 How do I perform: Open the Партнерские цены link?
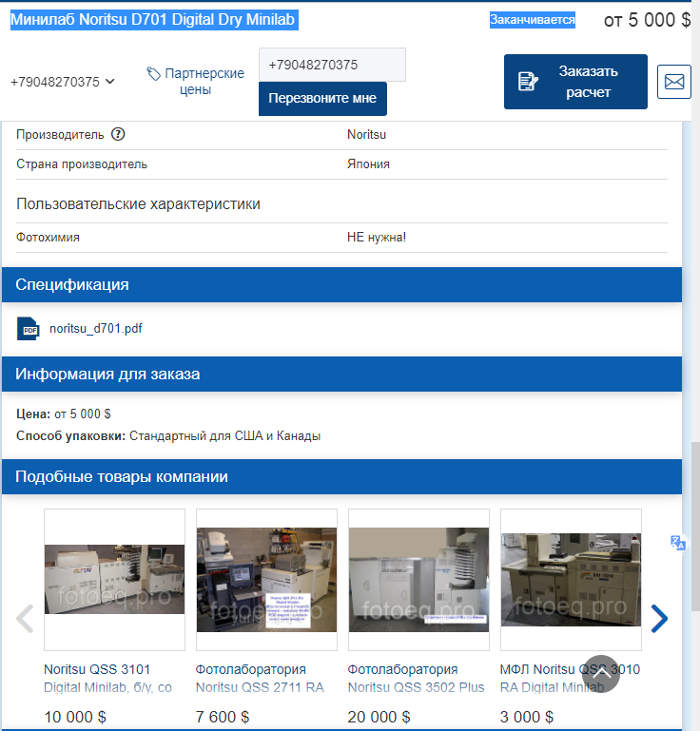tap(196, 81)
